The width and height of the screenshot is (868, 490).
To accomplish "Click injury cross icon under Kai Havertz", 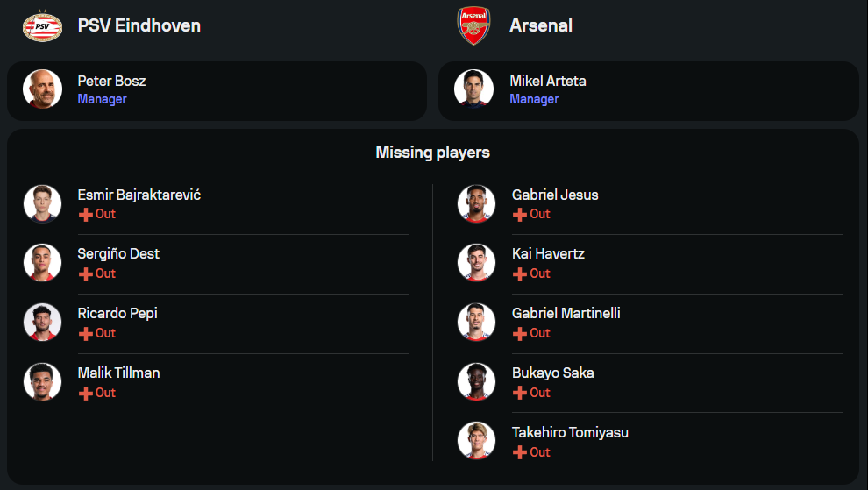I will 520,274.
